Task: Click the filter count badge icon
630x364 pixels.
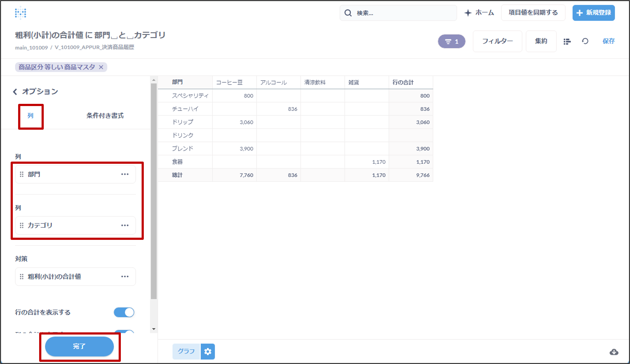Action: point(451,42)
